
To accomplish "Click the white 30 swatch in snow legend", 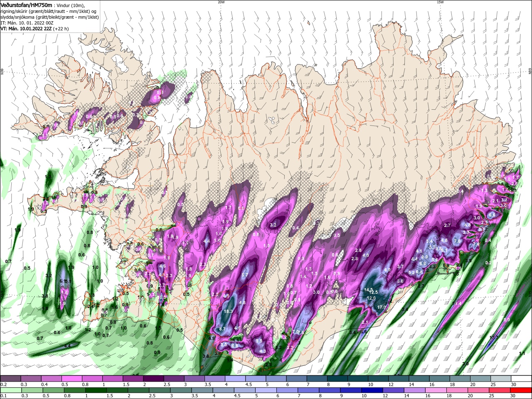I will (521, 379).
